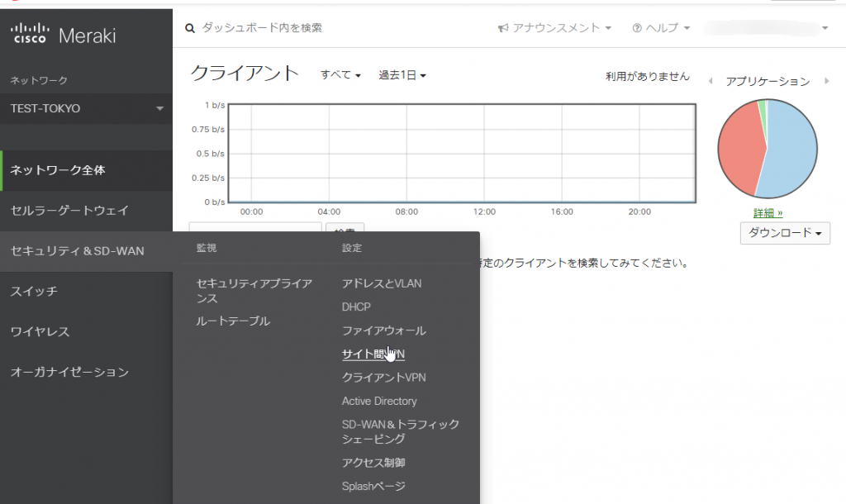Open the すべて filter dropdown

[x=340, y=75]
